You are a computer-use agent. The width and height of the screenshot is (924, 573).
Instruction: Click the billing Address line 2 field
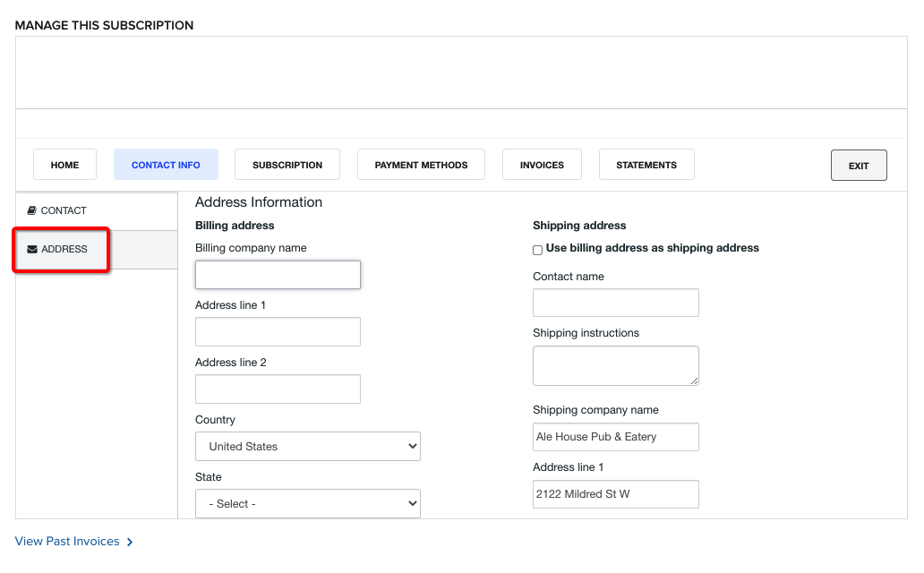[278, 389]
